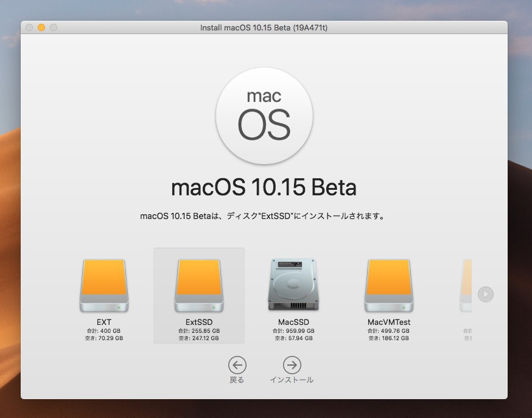Viewport: 532px width, 418px height.
Task: Click the Install macOS 10.15 Beta title bar
Action: tap(264, 27)
